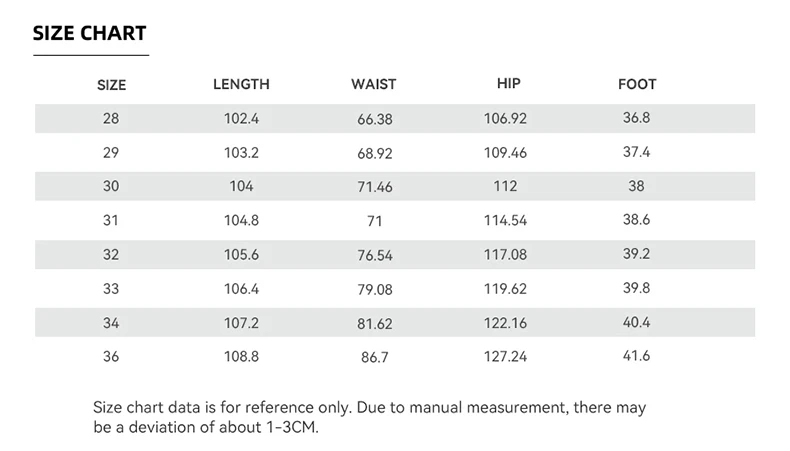Click the size 36 row label
The width and height of the screenshot is (790, 451).
pyautogui.click(x=111, y=356)
